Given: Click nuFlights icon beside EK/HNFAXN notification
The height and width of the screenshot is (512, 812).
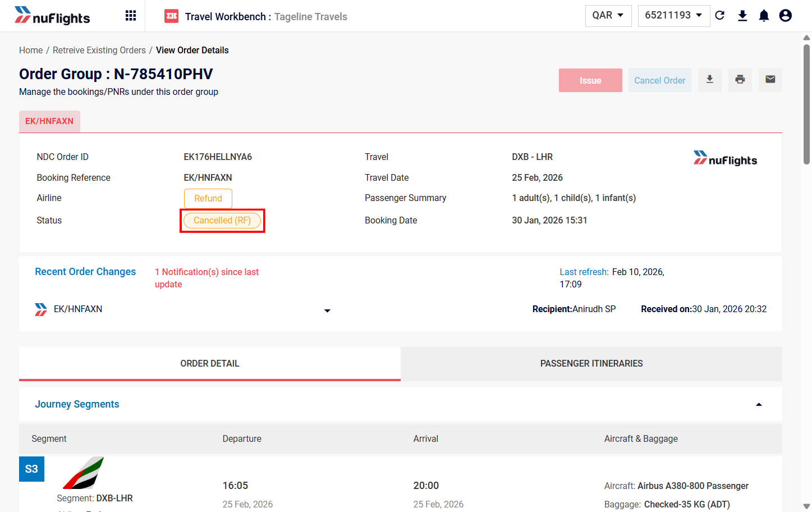Looking at the screenshot, I should pyautogui.click(x=41, y=309).
